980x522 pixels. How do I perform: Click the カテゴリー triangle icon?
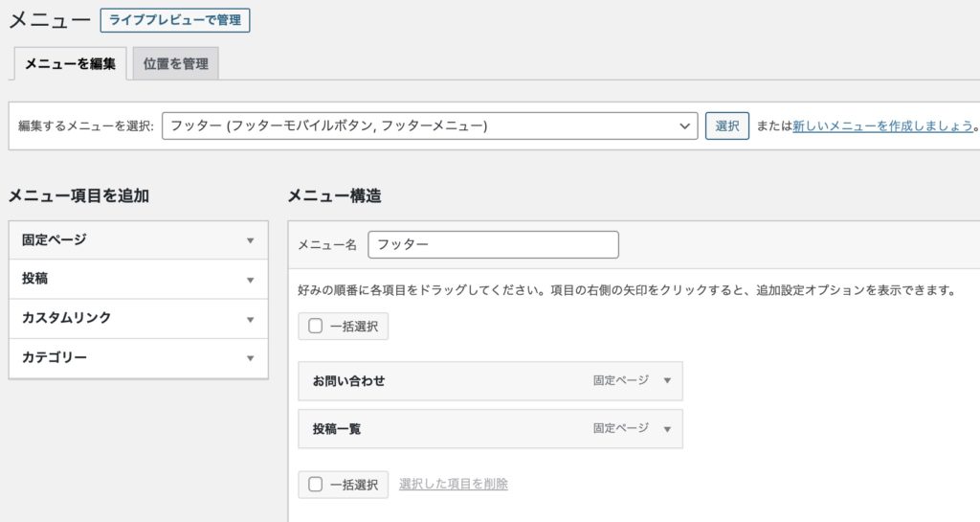(x=250, y=358)
